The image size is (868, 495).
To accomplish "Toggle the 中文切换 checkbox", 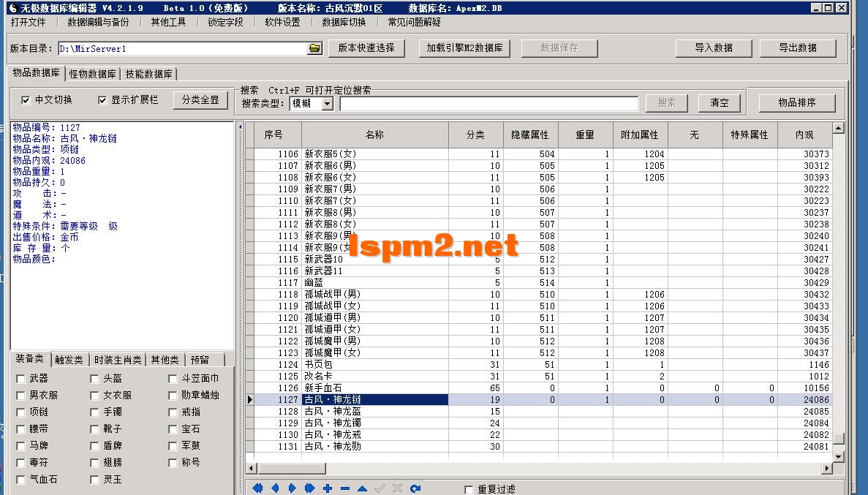I will point(26,100).
